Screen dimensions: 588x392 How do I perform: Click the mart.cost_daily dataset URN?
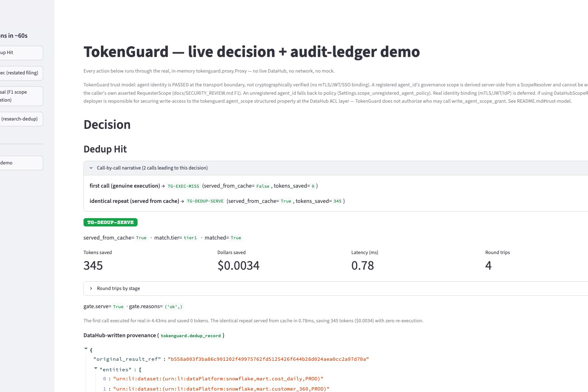click(x=218, y=379)
